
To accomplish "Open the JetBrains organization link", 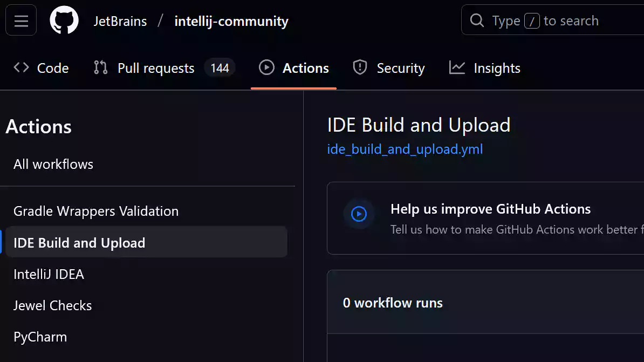I will 120,22.
